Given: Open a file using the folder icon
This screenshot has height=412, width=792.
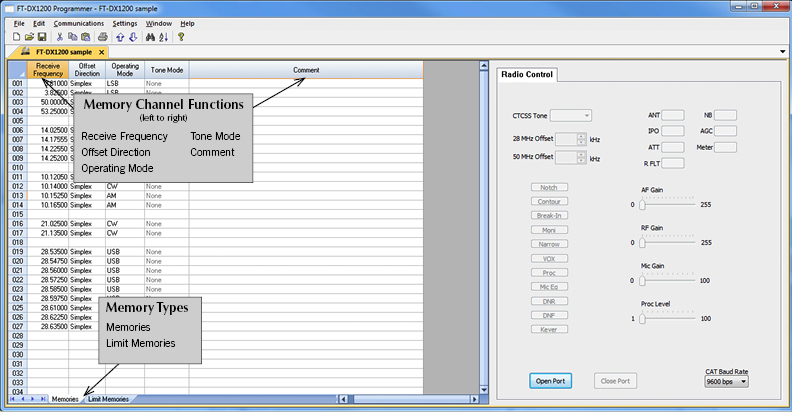Looking at the screenshot, I should pyautogui.click(x=29, y=37).
